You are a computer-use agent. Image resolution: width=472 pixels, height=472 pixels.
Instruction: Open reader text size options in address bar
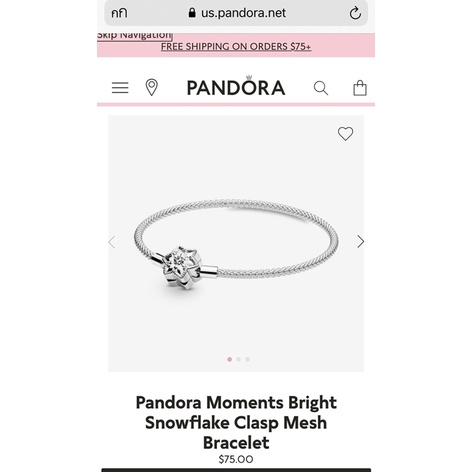119,13
